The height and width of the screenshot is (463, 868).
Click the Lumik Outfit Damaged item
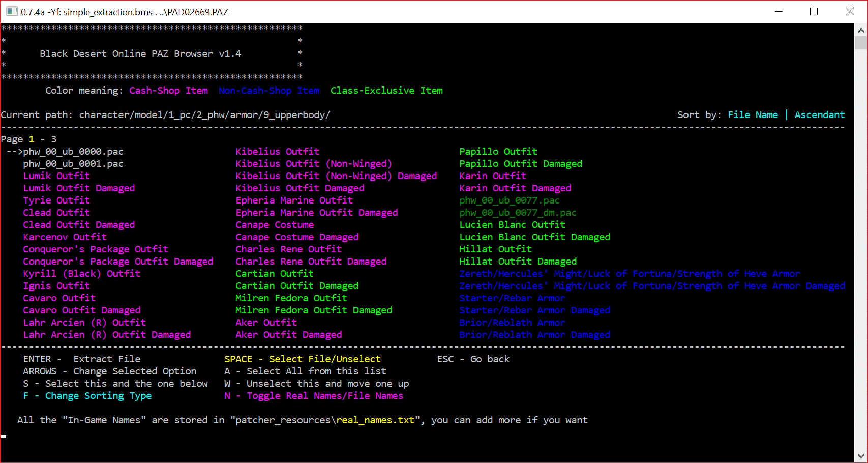tap(79, 188)
